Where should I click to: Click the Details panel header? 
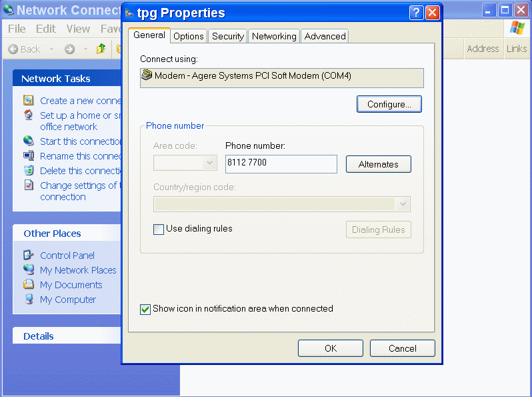[67, 336]
